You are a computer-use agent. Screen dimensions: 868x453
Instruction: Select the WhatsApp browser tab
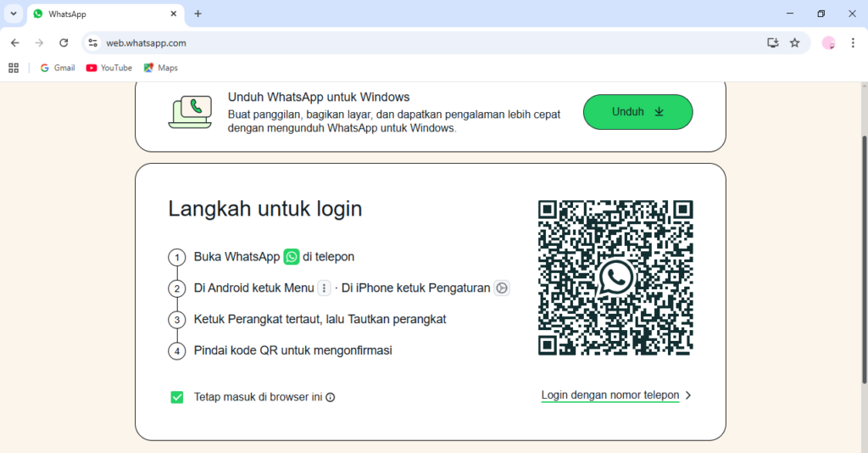(105, 14)
